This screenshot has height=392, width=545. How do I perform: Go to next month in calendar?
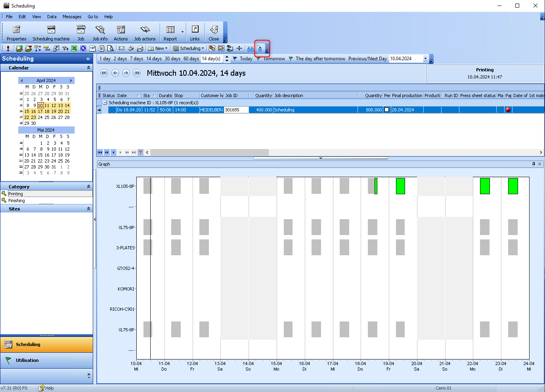[x=71, y=80]
